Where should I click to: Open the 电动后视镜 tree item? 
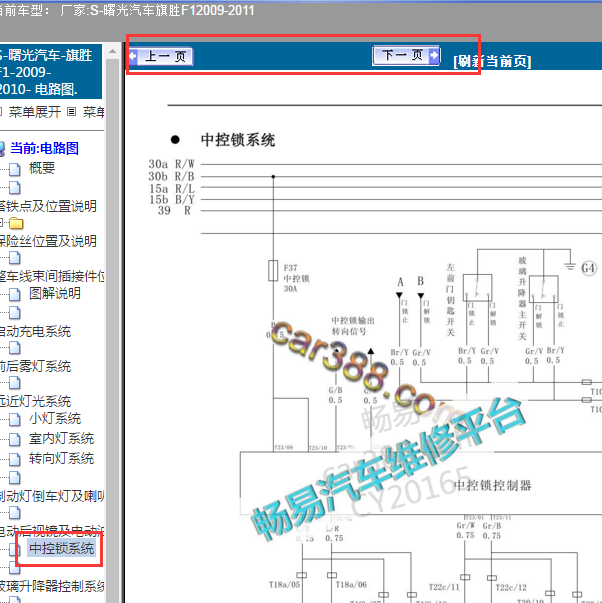(52, 531)
